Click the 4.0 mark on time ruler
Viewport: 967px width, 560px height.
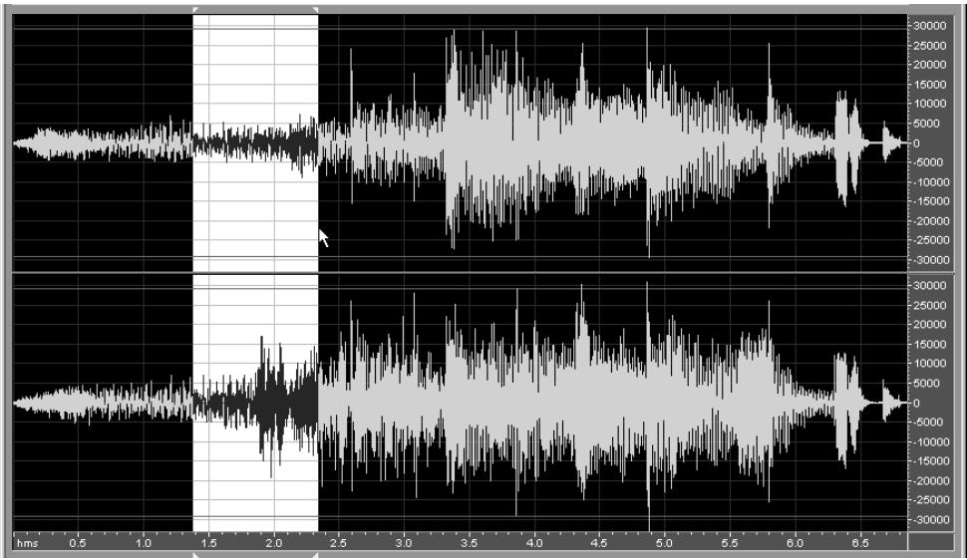coord(534,543)
